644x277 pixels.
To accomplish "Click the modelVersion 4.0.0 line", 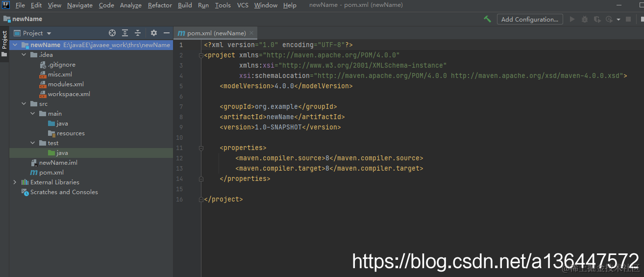I will click(286, 86).
